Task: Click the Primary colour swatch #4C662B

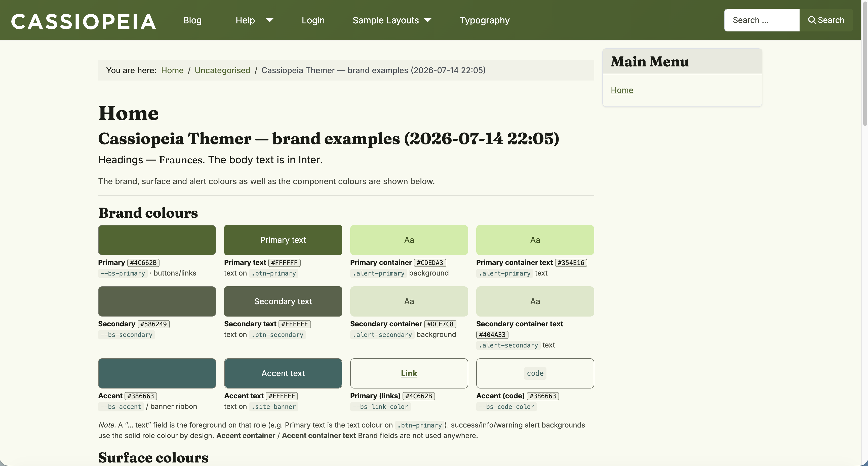Action: click(x=157, y=240)
